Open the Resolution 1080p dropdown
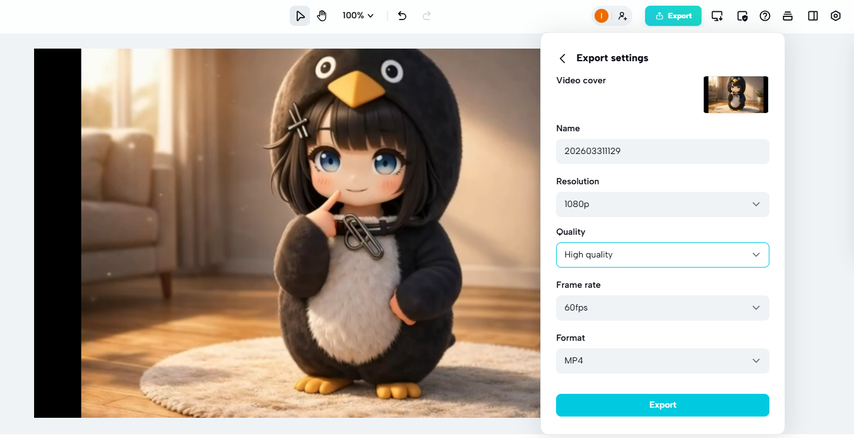This screenshot has width=854, height=438. click(662, 204)
